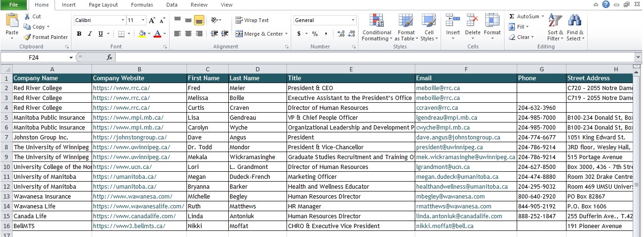
Task: Toggle Bold formatting
Action: [x=79, y=34]
